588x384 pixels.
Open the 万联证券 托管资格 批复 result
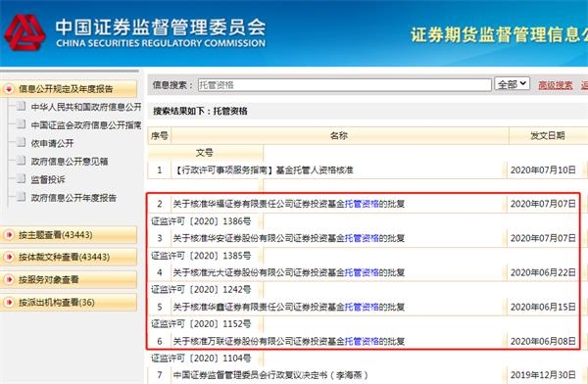click(x=289, y=341)
